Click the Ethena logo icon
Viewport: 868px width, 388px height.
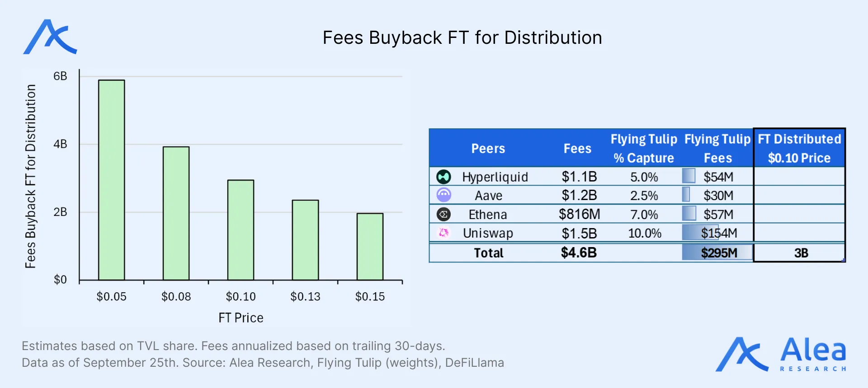pos(443,214)
